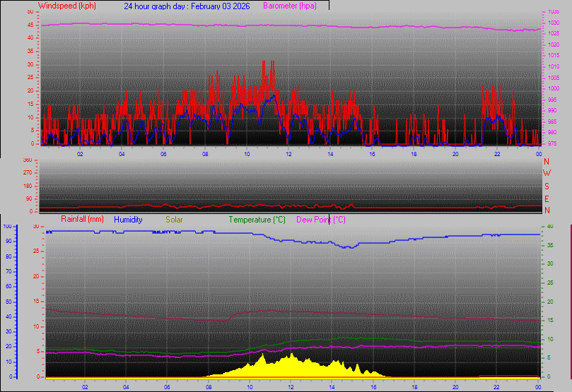Screen dimensions: 572x392
Task: Select the 24 hour graph day title
Action: (187, 6)
